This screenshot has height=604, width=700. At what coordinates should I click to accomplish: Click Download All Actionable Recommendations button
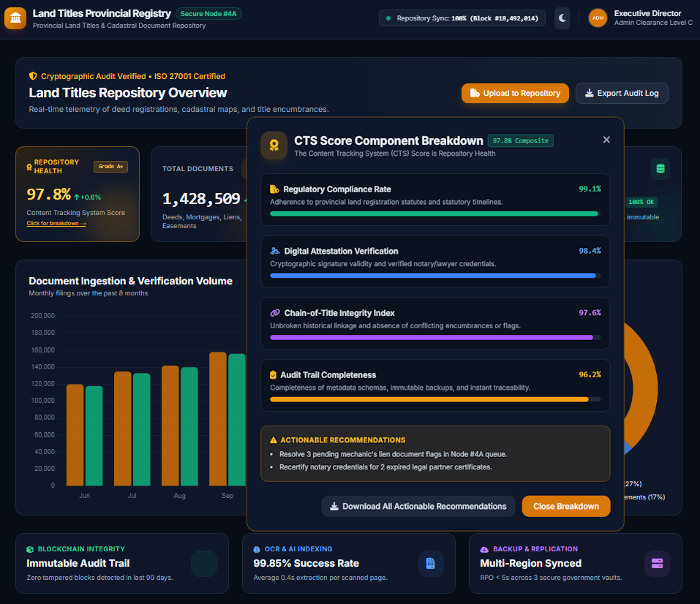(x=418, y=506)
